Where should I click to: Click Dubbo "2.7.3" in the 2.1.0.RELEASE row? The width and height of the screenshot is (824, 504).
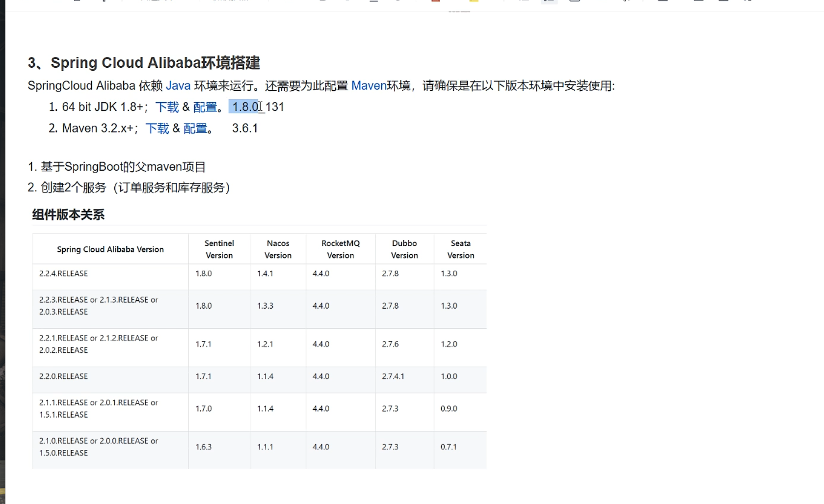pyautogui.click(x=390, y=447)
